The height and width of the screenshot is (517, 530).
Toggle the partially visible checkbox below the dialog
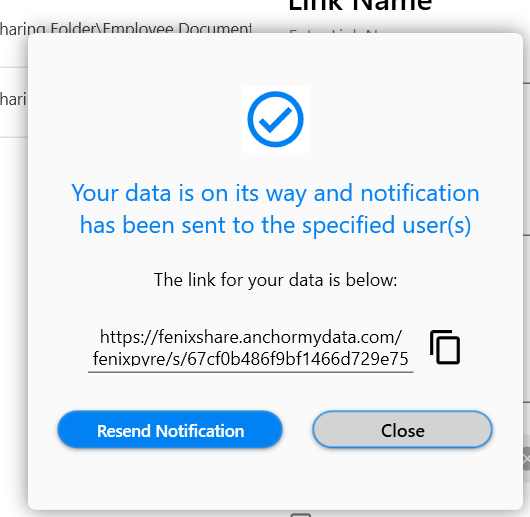point(300,515)
